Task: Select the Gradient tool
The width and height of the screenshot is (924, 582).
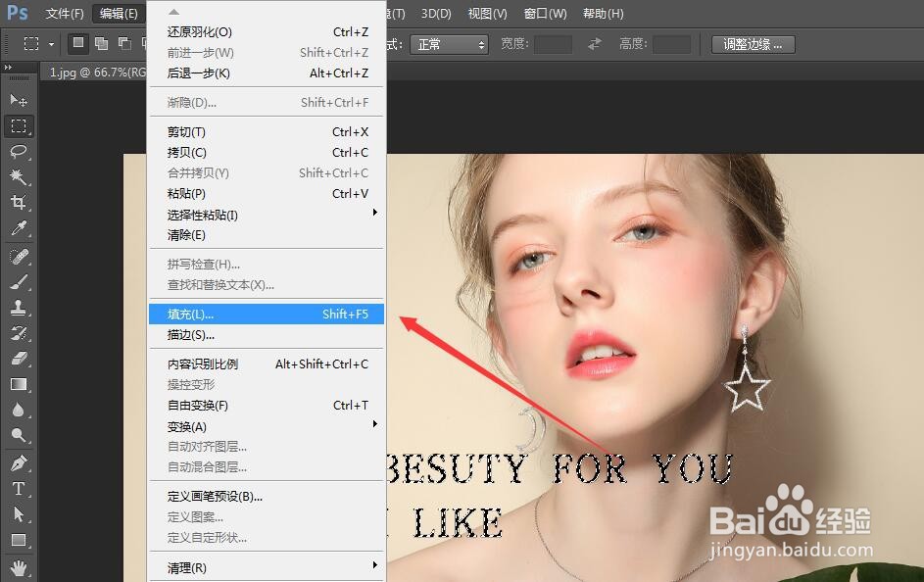Action: pyautogui.click(x=19, y=384)
